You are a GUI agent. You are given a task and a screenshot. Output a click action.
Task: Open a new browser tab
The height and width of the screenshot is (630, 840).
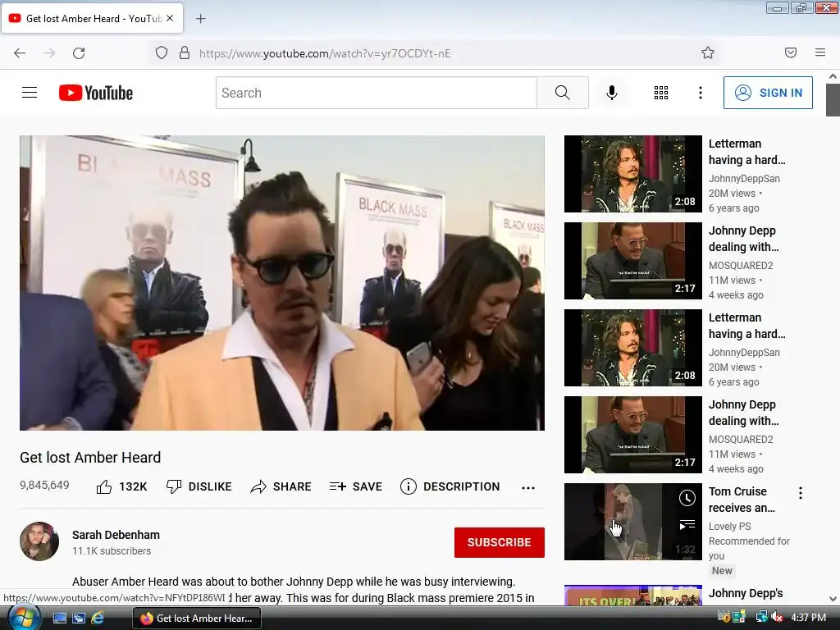(200, 19)
